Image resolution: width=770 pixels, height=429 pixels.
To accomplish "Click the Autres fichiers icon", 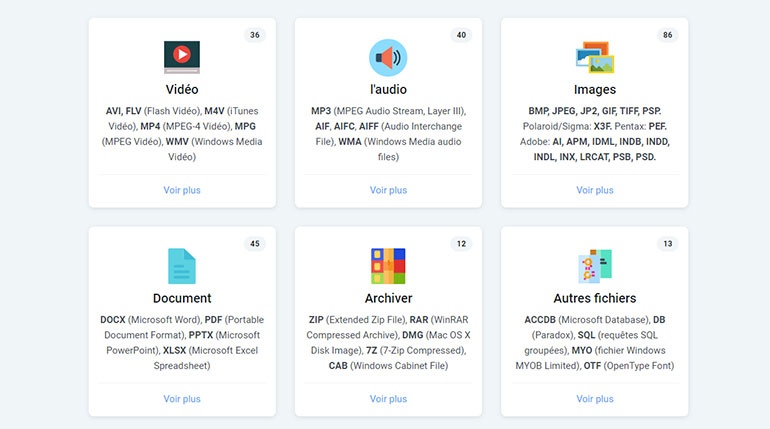I will click(594, 266).
